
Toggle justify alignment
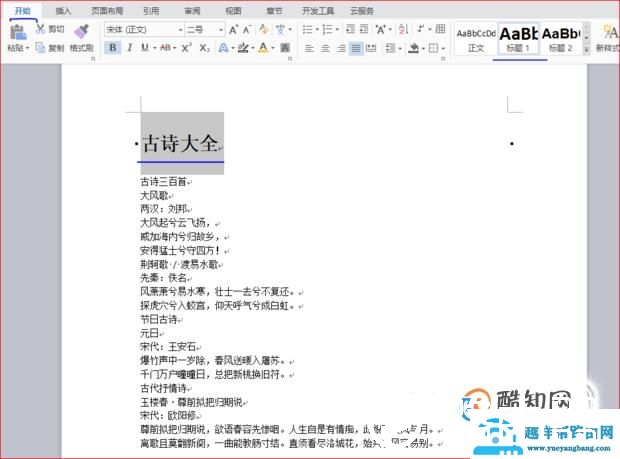[356, 49]
